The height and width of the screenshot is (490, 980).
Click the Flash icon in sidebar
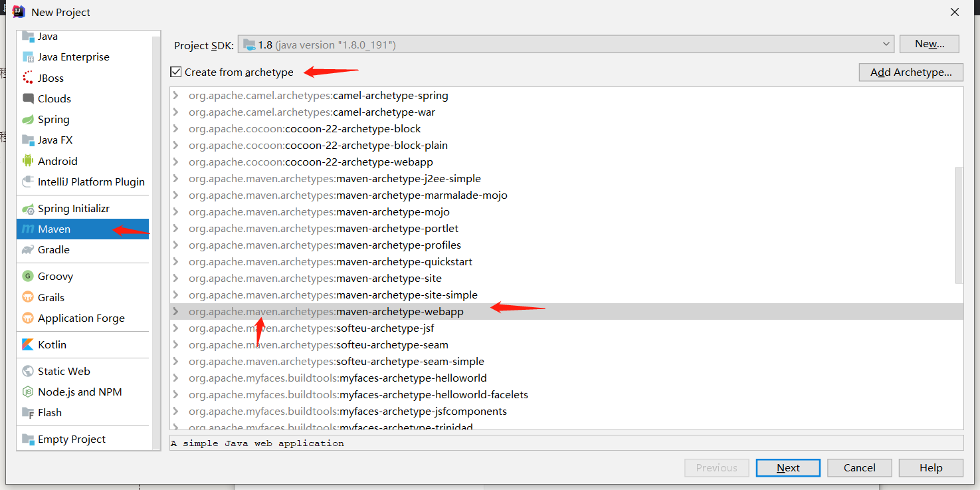click(x=28, y=413)
